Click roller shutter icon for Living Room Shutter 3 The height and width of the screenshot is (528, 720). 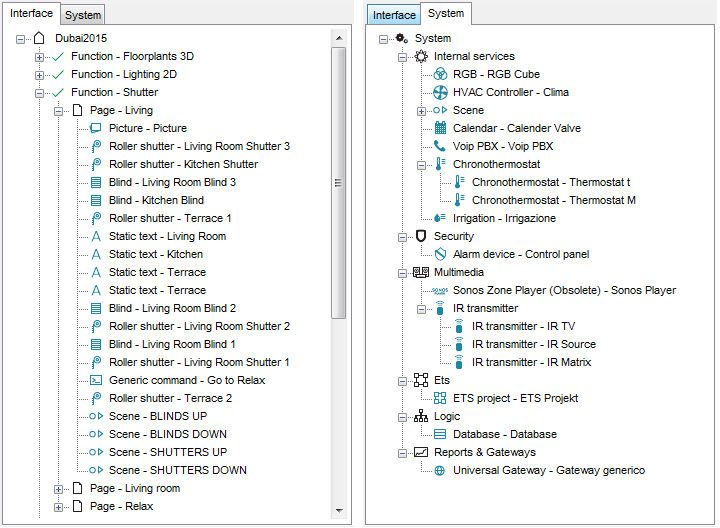coord(96,146)
